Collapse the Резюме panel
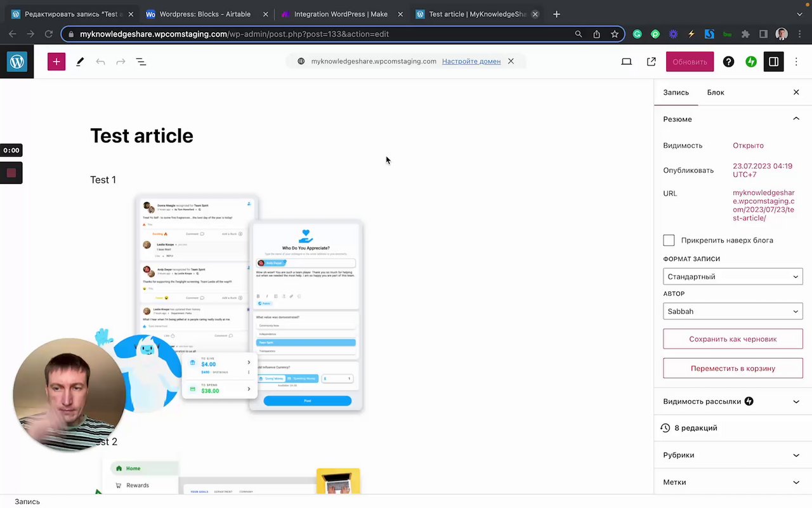Viewport: 812px width, 508px height. tap(733, 119)
